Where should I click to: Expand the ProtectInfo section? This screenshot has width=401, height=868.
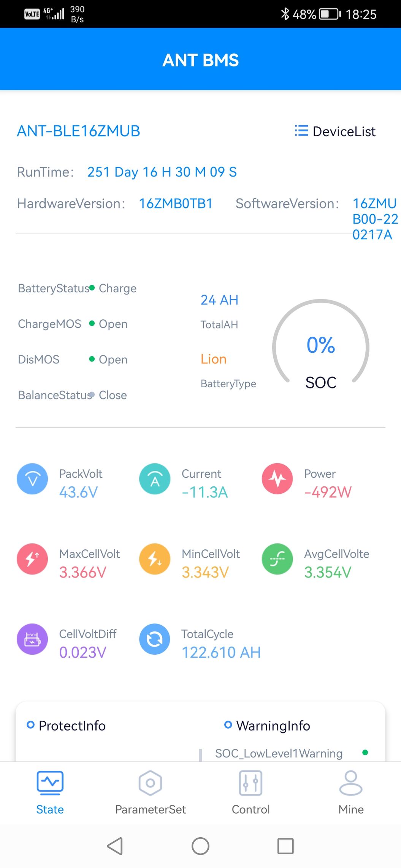click(66, 726)
